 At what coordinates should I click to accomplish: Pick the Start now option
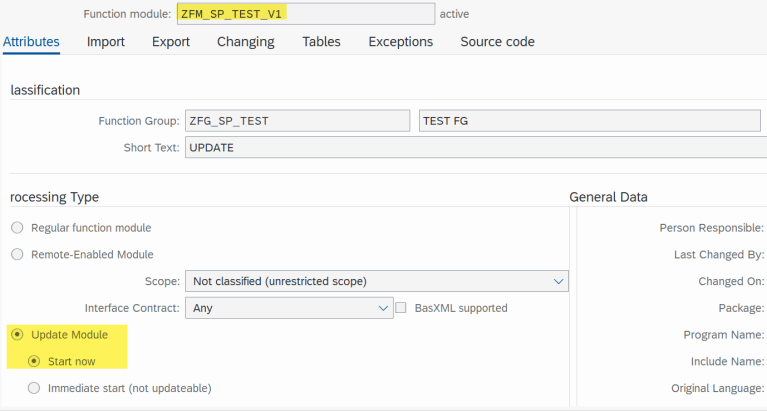[x=35, y=361]
